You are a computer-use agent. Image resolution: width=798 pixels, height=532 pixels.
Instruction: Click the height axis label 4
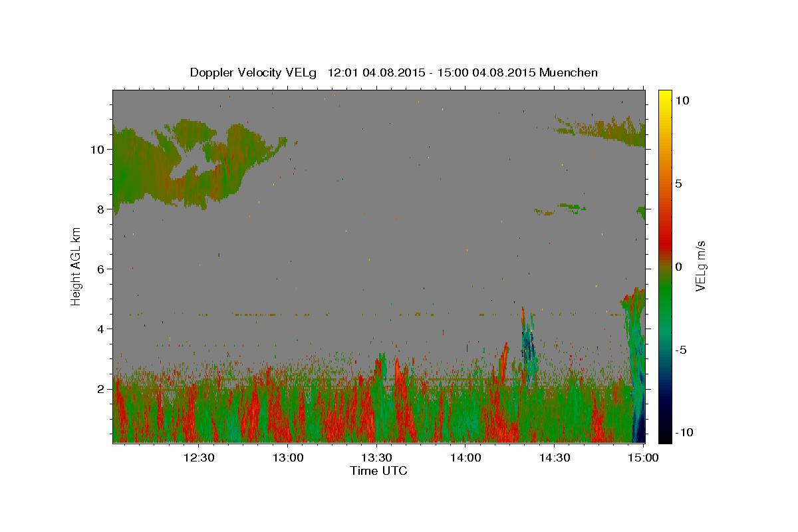click(x=100, y=329)
